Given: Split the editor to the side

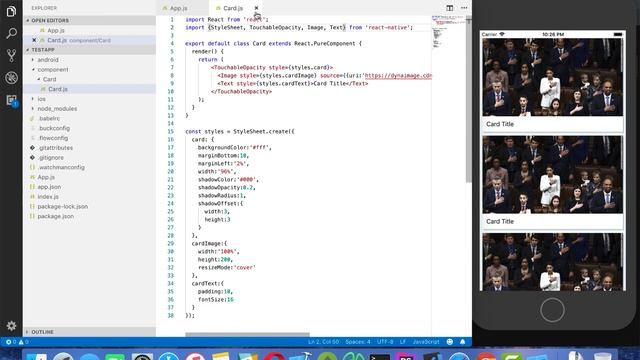Looking at the screenshot, I should [449, 8].
